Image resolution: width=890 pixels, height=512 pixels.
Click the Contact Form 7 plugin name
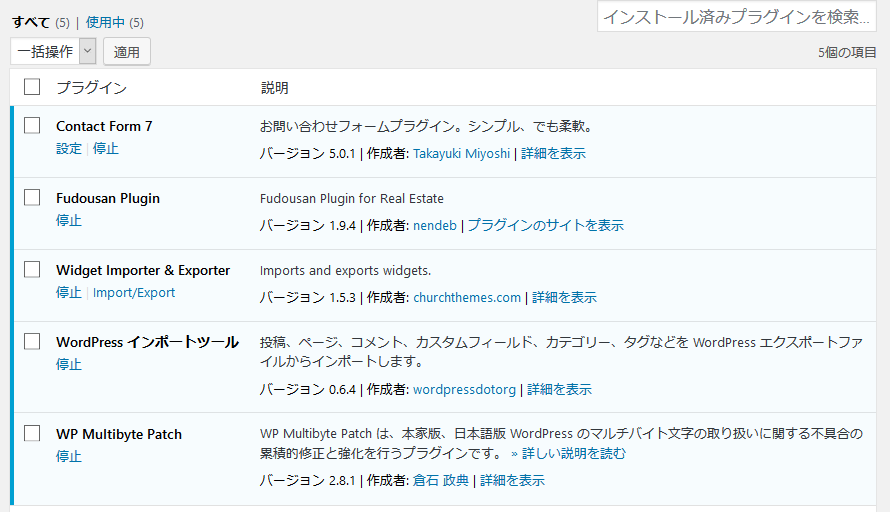pos(104,126)
